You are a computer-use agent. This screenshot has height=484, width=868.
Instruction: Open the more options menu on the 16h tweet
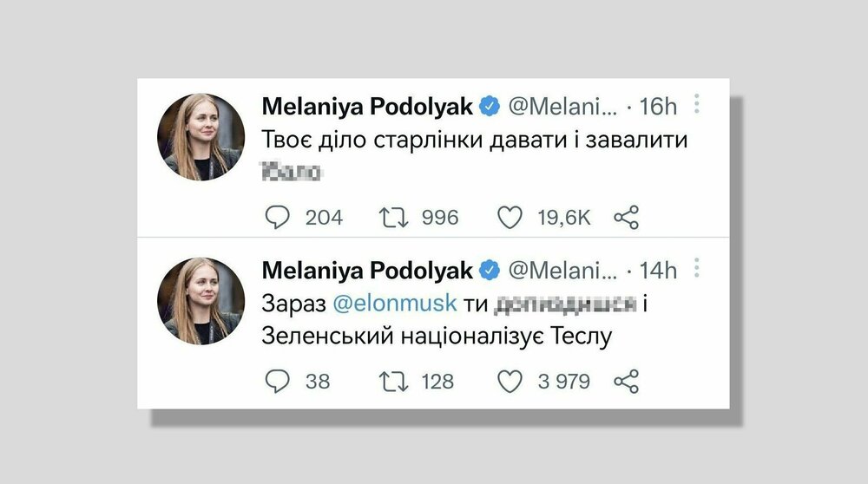[x=698, y=106]
